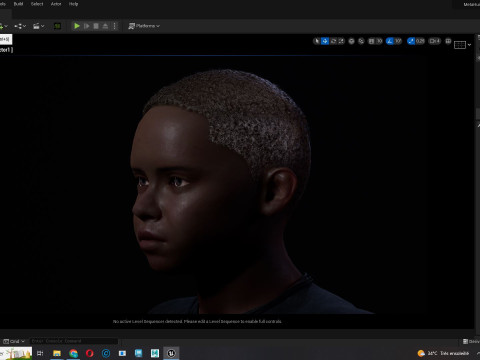The image size is (480, 360).
Task: Open the Build menu
Action: pyautogui.click(x=18, y=4)
